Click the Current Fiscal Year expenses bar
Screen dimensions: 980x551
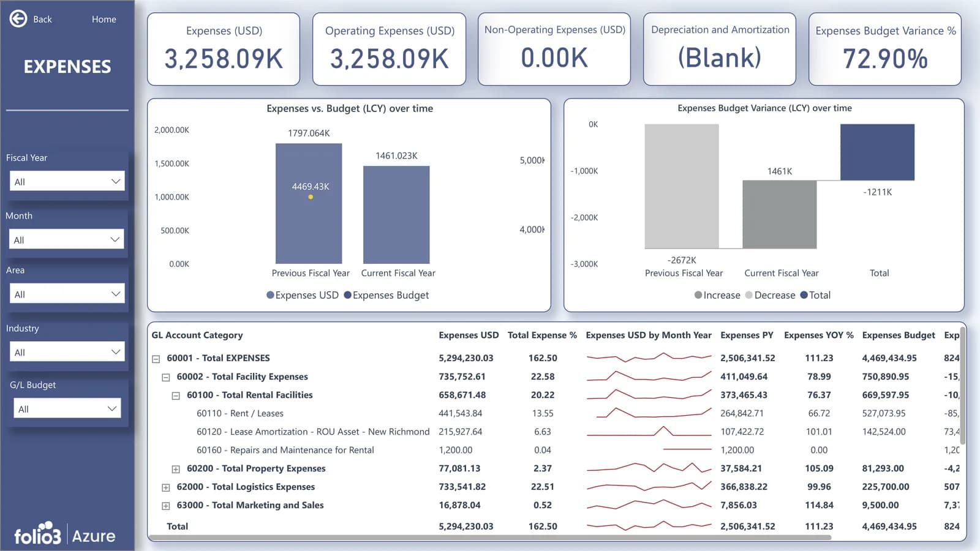pyautogui.click(x=396, y=215)
